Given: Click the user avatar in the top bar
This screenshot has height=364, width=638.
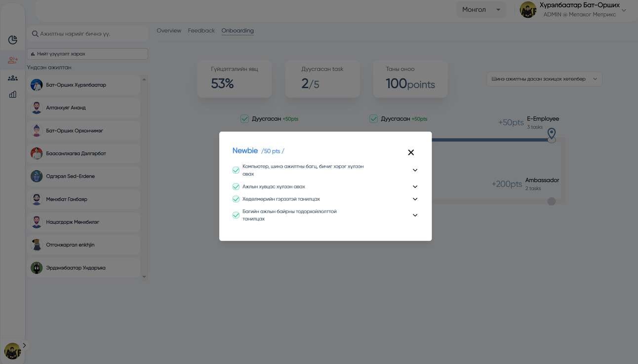Looking at the screenshot, I should coord(528,10).
